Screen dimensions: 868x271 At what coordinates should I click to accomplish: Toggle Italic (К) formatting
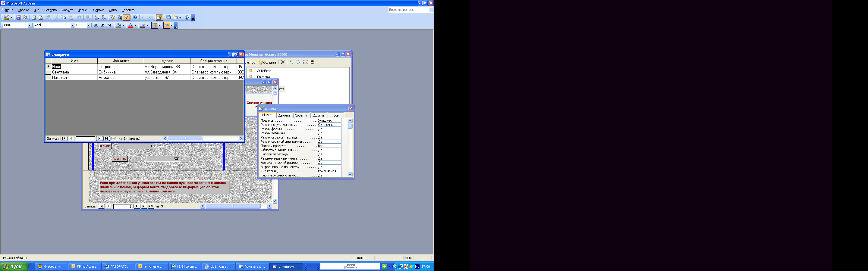(103, 25)
